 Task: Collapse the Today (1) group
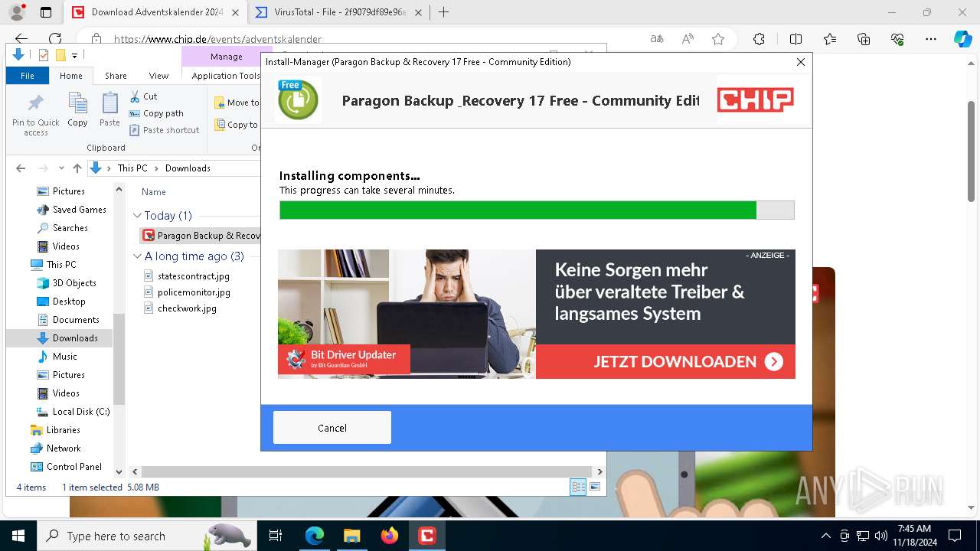tap(137, 216)
